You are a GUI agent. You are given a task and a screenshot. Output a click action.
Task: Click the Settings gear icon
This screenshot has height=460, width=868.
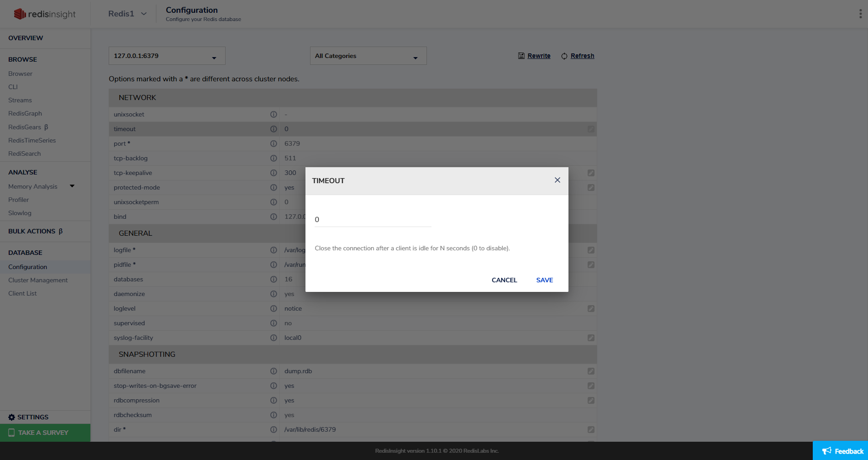point(11,417)
